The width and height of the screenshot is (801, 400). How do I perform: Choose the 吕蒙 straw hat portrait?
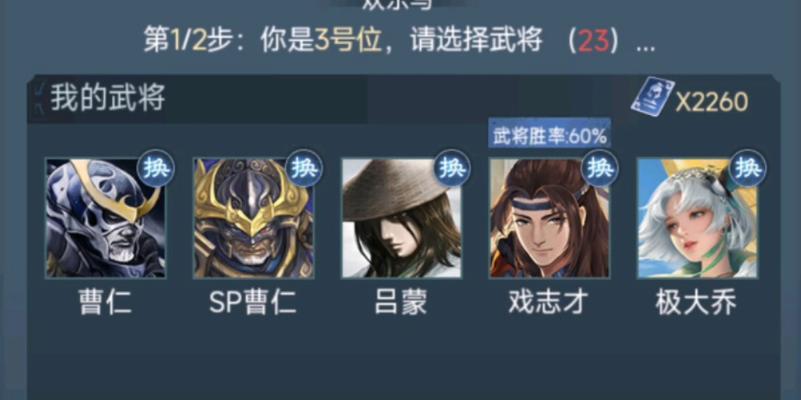[x=401, y=218]
